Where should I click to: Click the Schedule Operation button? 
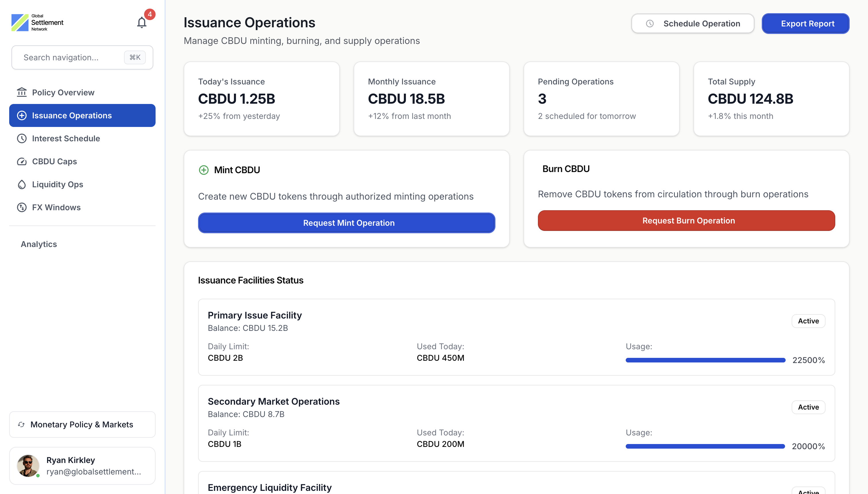pos(692,24)
